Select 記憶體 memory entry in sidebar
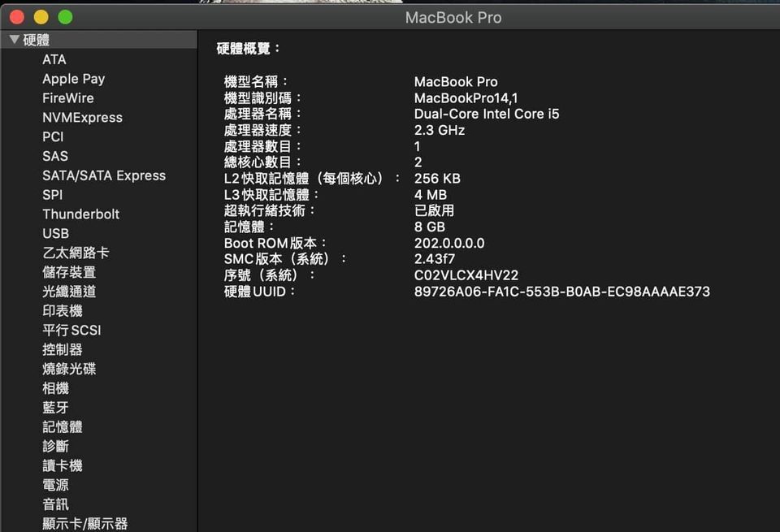 point(63,427)
